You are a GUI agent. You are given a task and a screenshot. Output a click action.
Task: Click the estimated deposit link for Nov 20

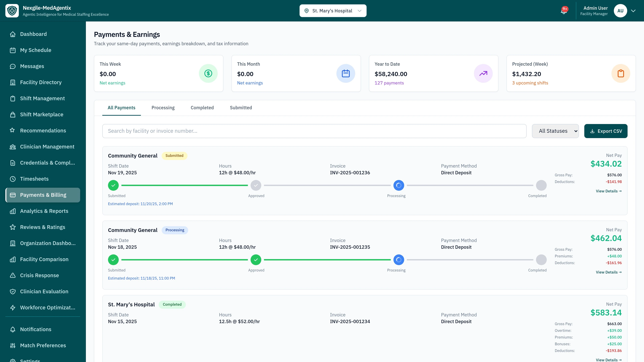pos(140,204)
